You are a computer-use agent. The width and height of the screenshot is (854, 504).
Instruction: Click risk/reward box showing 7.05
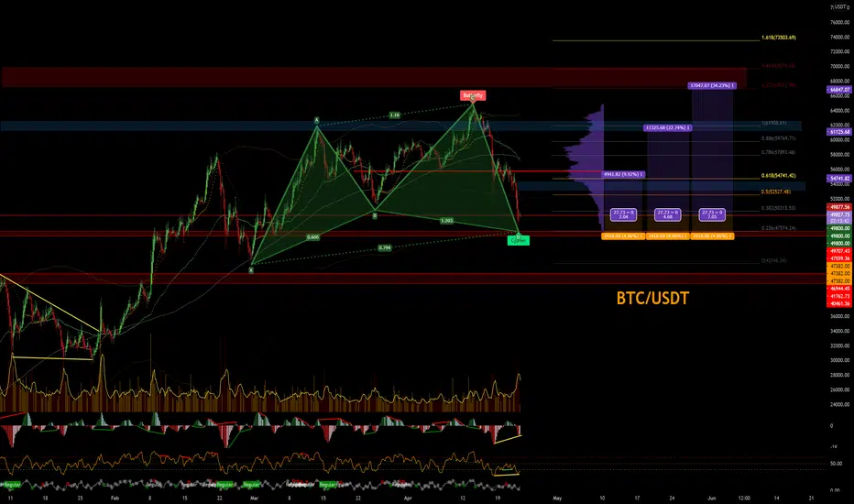712,214
